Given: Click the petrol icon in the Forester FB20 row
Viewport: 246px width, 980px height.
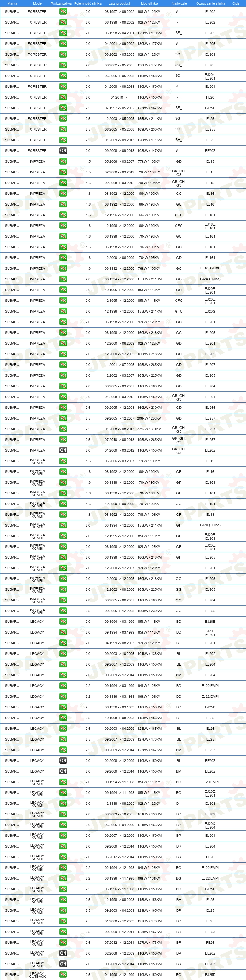Looking at the screenshot, I should pos(63,97).
